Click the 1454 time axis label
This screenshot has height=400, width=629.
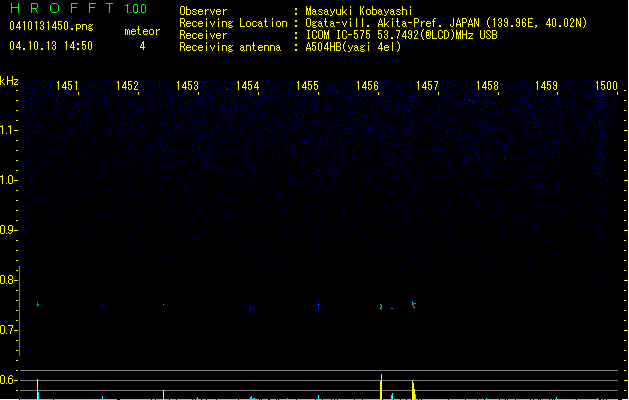point(248,86)
